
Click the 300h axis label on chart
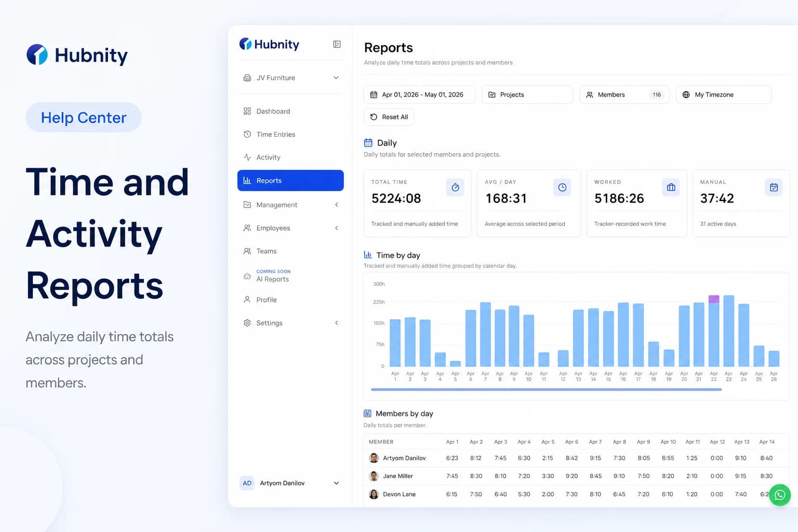[379, 284]
